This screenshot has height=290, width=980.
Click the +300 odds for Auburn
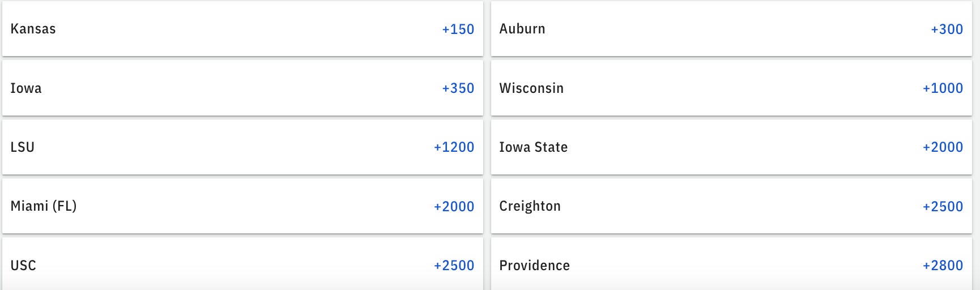(947, 29)
